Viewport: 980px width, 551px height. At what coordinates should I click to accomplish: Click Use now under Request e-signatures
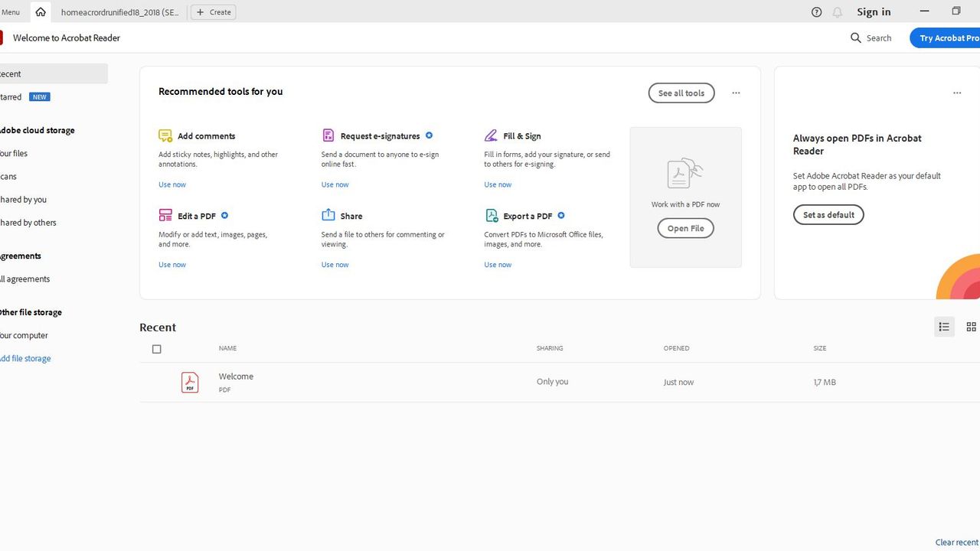pyautogui.click(x=335, y=184)
